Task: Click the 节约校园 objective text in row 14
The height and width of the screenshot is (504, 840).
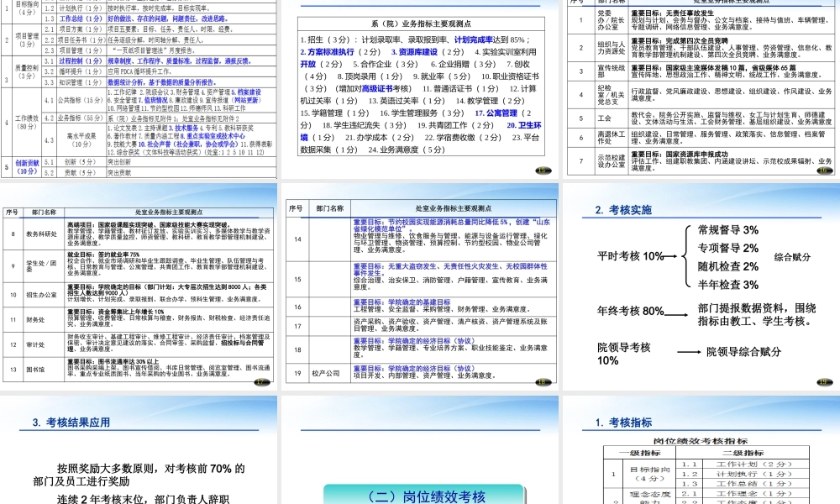Action: click(451, 225)
